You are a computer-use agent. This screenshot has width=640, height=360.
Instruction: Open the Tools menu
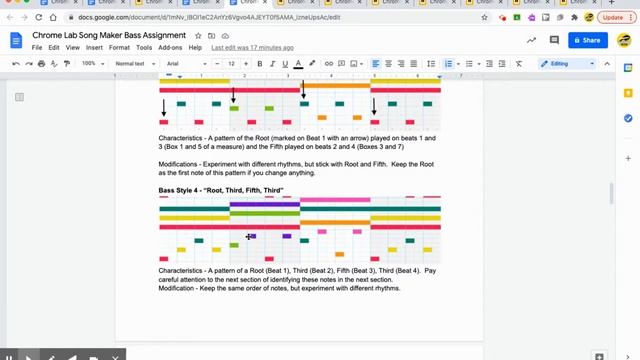(144, 48)
